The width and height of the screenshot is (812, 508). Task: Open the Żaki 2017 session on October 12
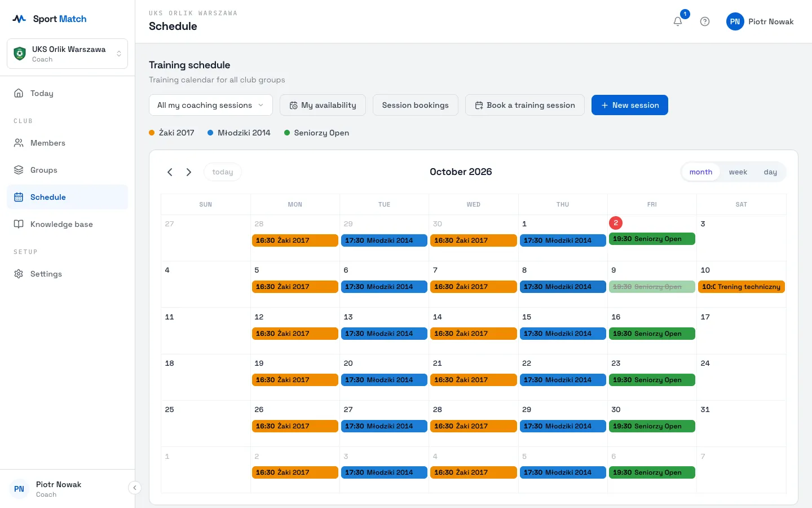point(295,334)
